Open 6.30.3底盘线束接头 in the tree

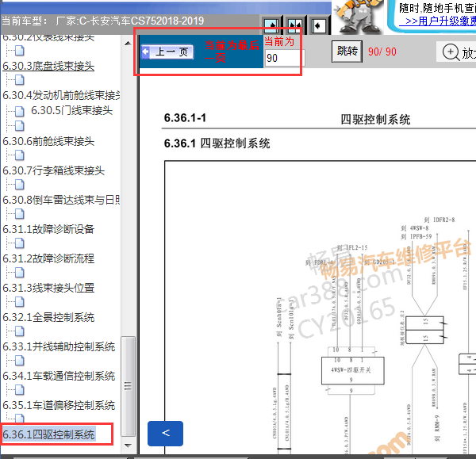48,66
